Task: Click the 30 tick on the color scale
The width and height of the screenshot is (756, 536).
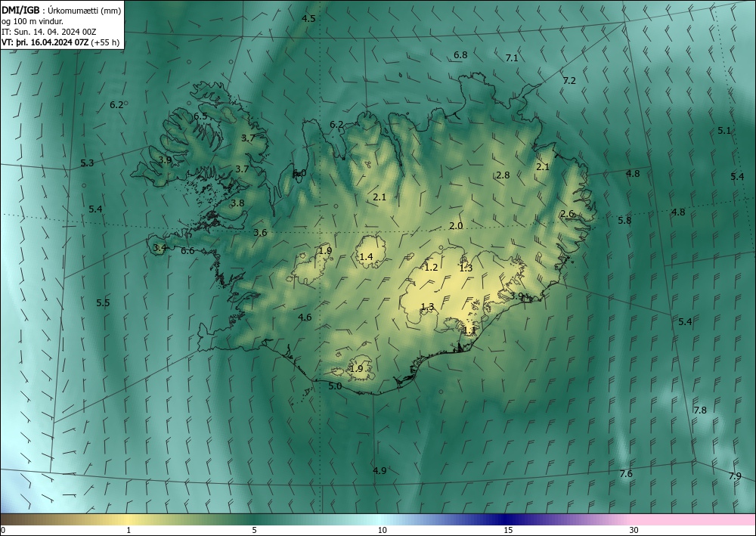Action: 634,531
